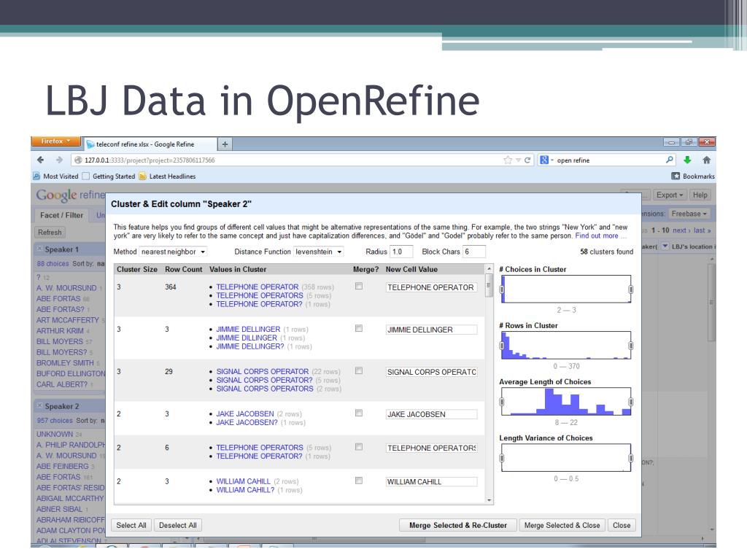Image resolution: width=747 pixels, height=560 pixels.
Task: Click the Firefox back arrow
Action: click(x=41, y=160)
